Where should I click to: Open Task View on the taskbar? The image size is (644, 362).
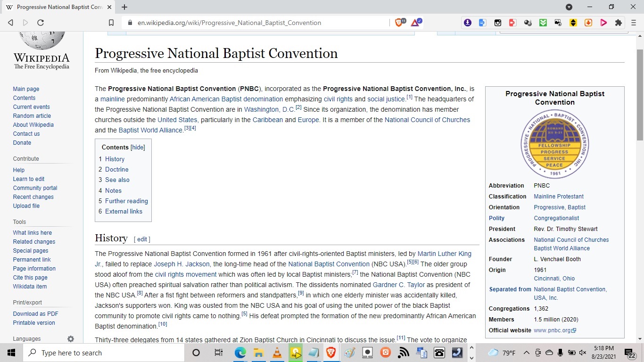coord(218,353)
